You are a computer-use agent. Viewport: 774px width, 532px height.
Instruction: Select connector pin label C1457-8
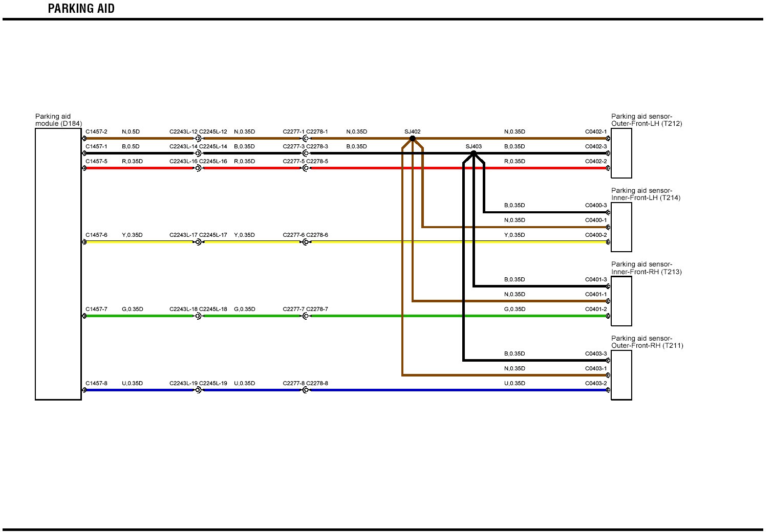point(96,384)
